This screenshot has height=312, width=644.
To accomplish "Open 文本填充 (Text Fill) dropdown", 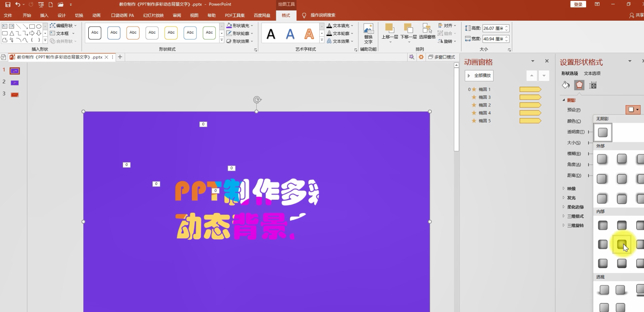I will [x=340, y=25].
